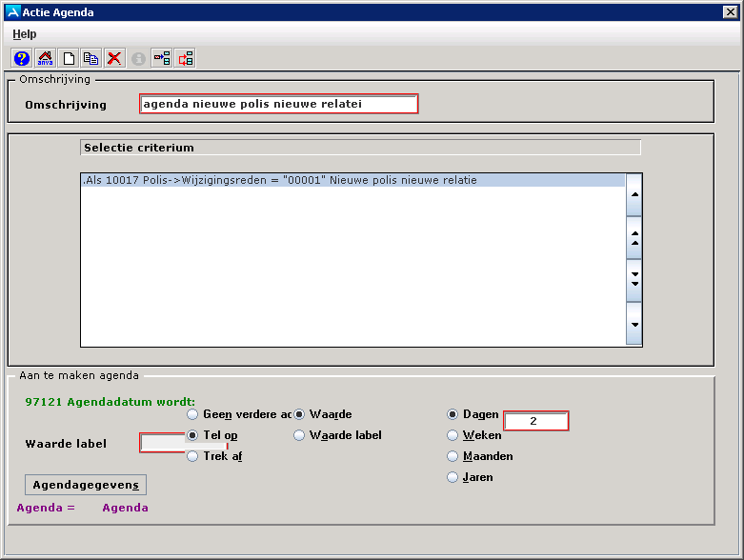Choose the Weken radio button
This screenshot has height=560, width=744.
point(452,435)
